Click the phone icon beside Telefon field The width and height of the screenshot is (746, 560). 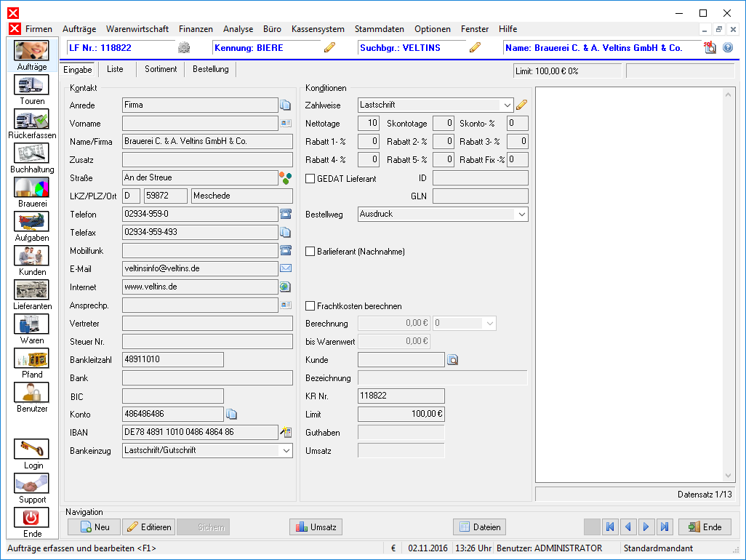tap(286, 214)
